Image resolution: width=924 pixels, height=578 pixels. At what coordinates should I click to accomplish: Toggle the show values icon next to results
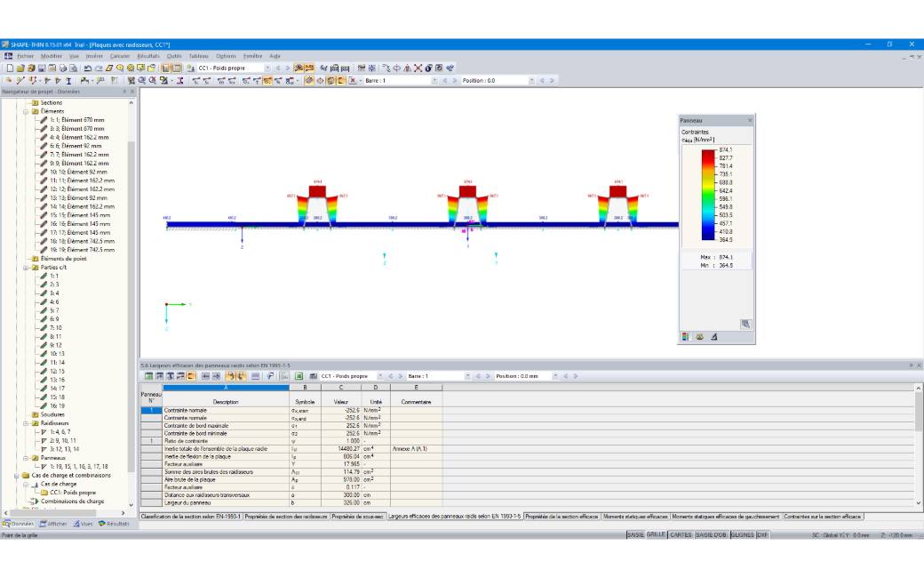[309, 68]
